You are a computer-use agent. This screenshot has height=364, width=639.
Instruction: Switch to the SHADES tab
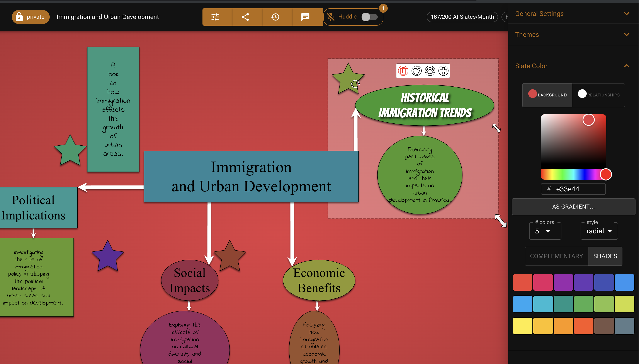(605, 256)
